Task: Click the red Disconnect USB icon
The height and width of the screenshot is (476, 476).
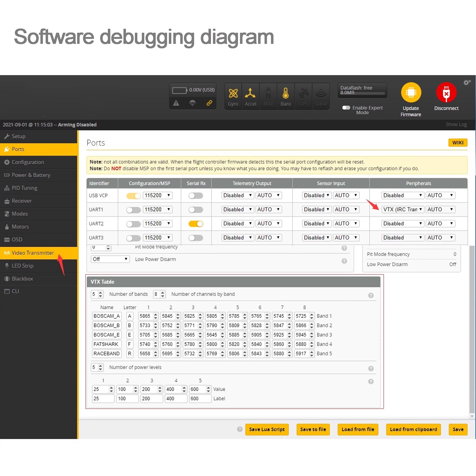Action: tap(446, 92)
